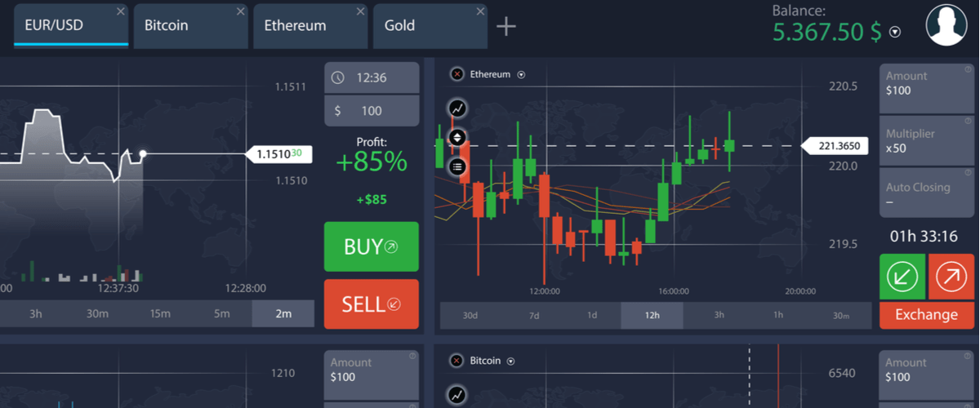Expand the Balance dropdown arrow
Screen dimensions: 980x408
point(895,33)
